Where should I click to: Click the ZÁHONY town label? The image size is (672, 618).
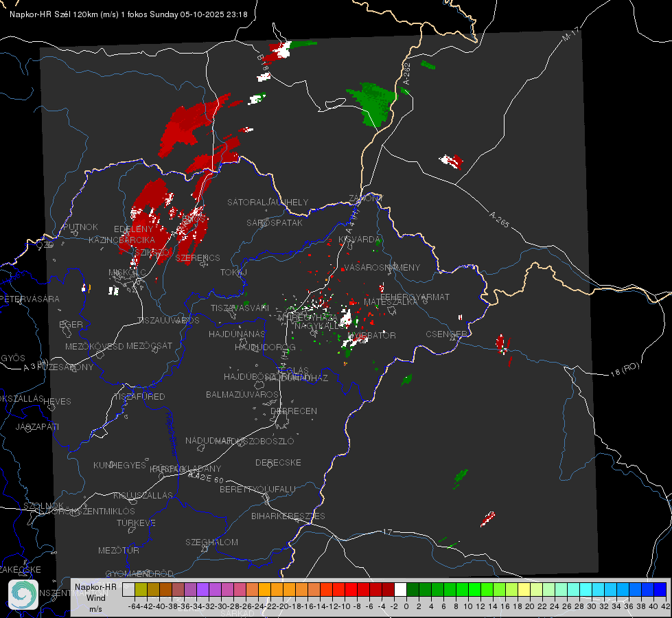pos(365,198)
